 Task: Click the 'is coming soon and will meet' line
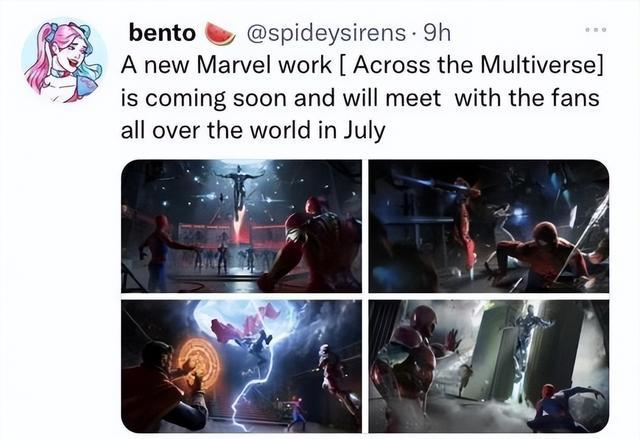point(281,99)
